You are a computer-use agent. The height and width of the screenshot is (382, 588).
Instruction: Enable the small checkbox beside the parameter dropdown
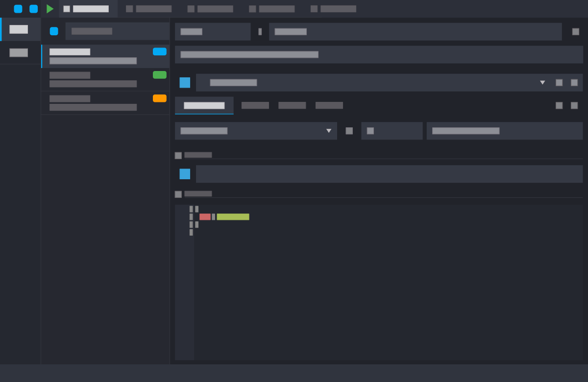point(349,131)
